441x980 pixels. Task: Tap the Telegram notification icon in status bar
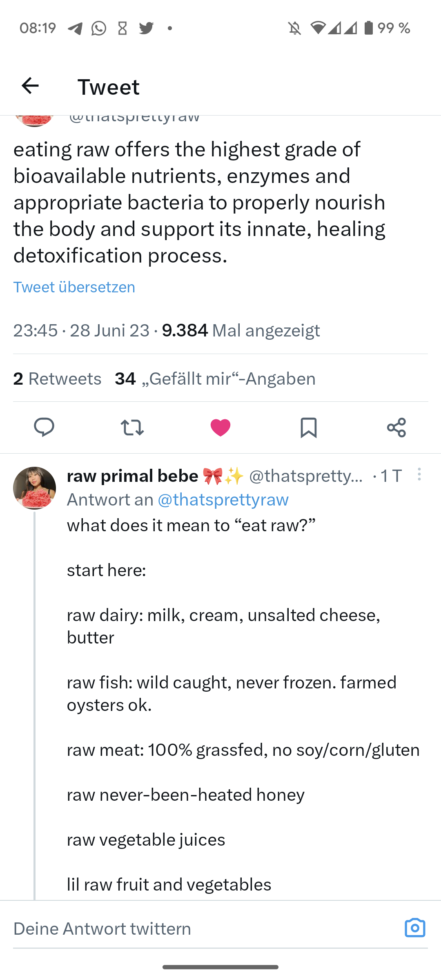click(x=75, y=28)
